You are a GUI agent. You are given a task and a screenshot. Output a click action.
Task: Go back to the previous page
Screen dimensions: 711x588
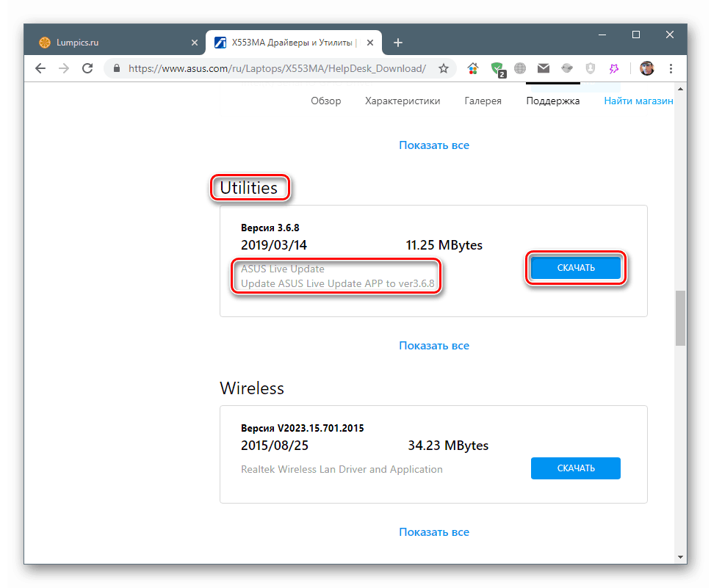(x=40, y=68)
